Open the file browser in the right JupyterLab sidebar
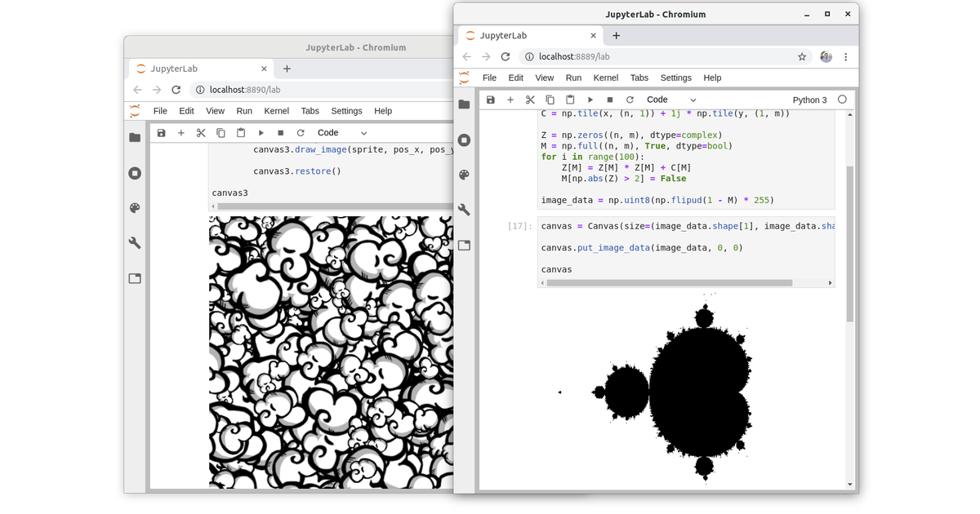This screenshot has width=980, height=514. pos(464,104)
